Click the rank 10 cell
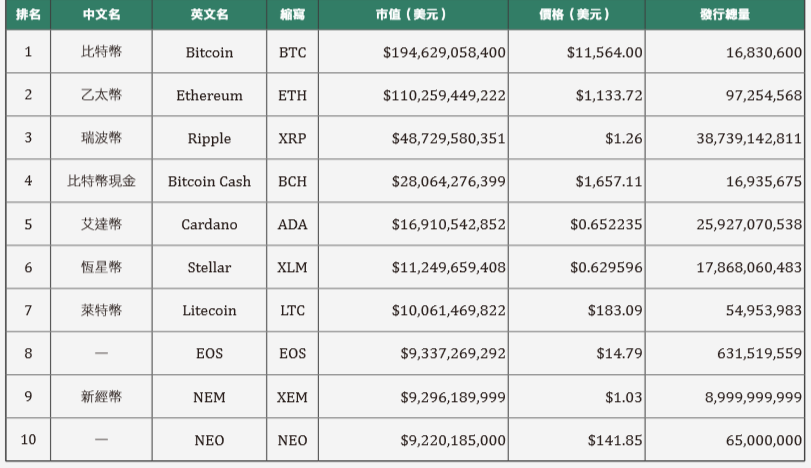811x468 pixels. 28,440
